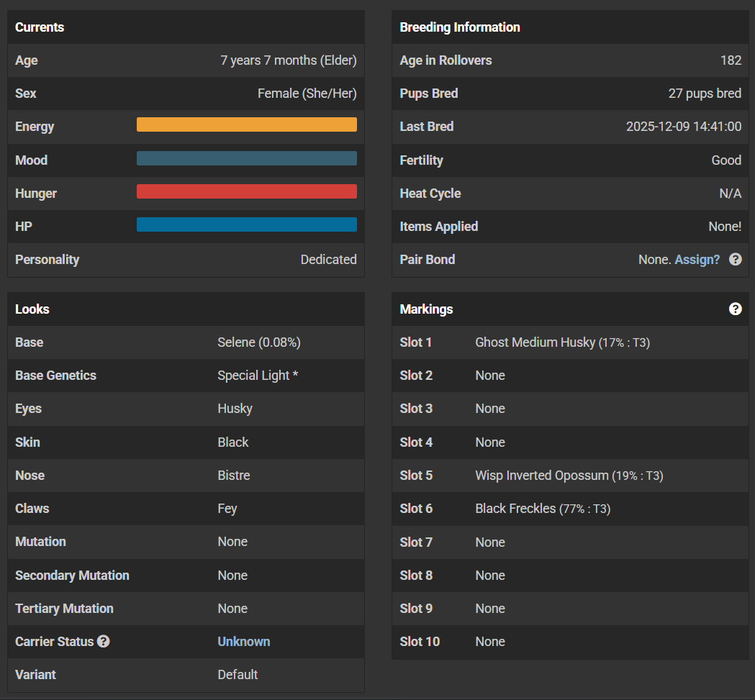
Task: Click the 'Currents' panel heading
Action: [40, 27]
